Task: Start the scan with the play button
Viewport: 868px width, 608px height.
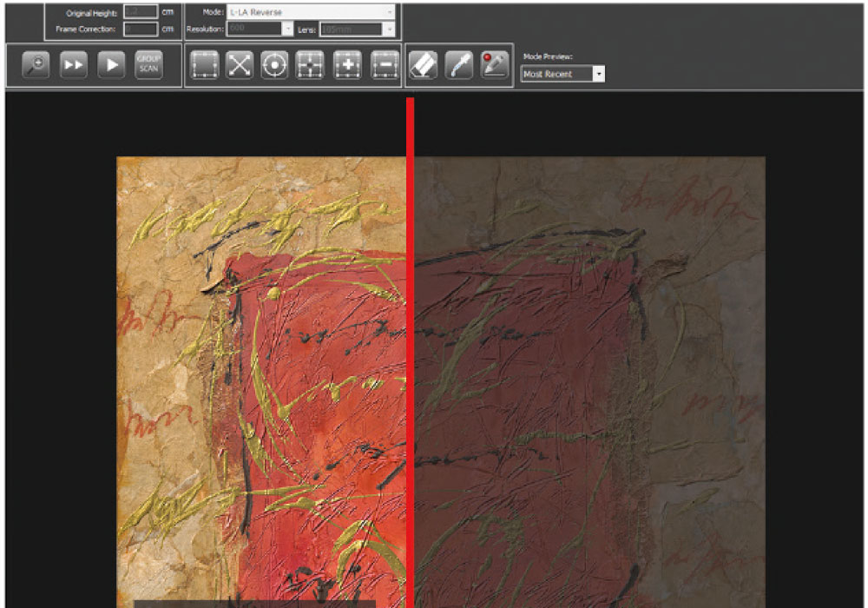Action: coord(111,65)
